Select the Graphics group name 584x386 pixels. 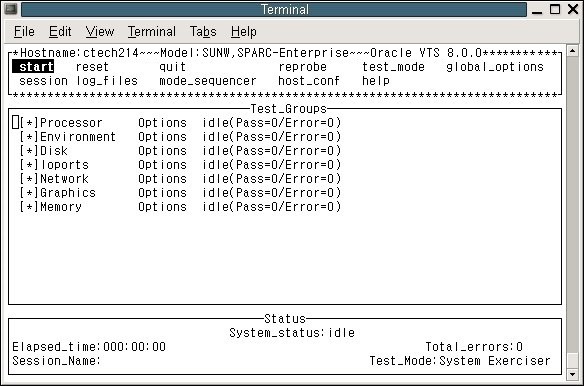tap(68, 193)
